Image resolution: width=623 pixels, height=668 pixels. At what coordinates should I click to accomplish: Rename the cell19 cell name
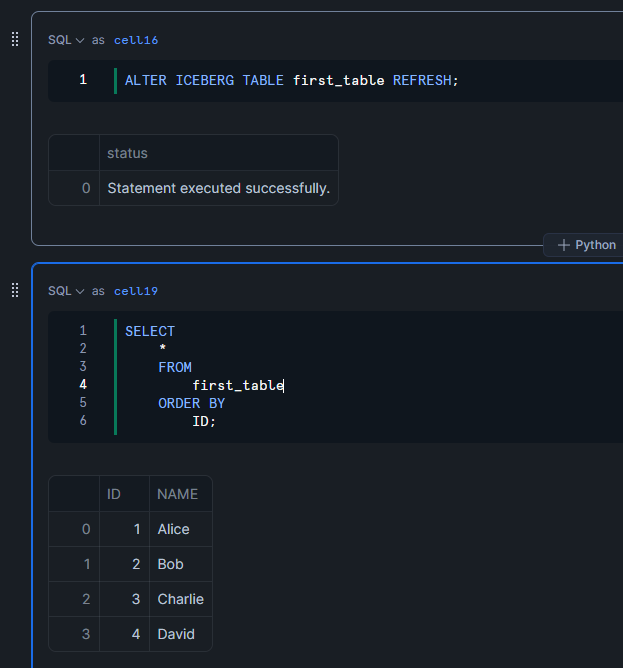point(136,291)
